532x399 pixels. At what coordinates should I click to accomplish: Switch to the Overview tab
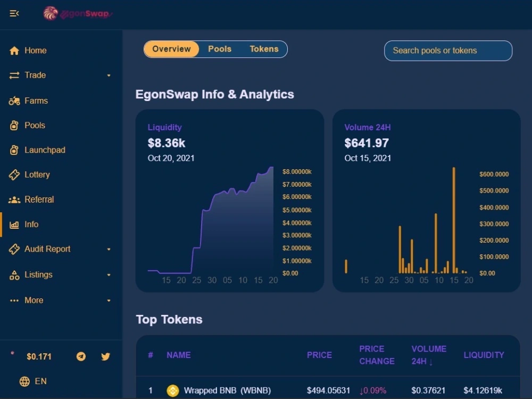click(x=171, y=49)
